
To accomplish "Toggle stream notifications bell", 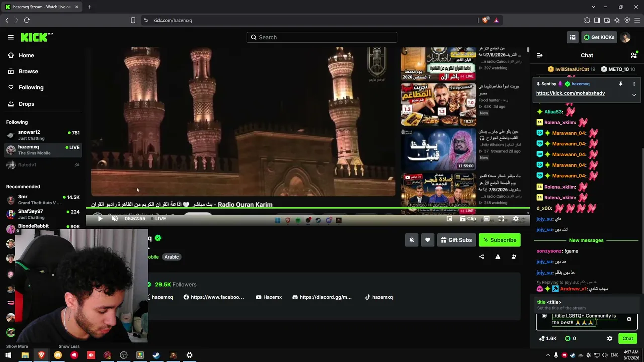I will coord(411,240).
